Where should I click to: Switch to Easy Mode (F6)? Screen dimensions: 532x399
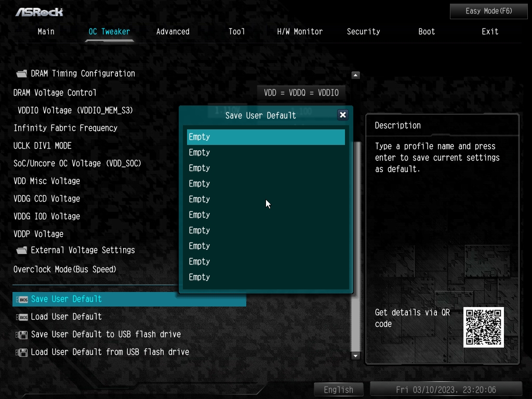coord(488,11)
